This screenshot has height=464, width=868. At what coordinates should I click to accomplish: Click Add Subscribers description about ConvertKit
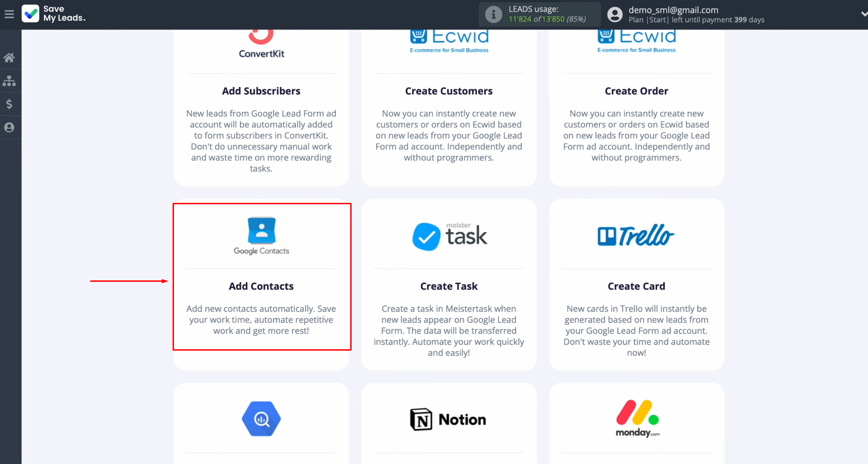(x=261, y=141)
